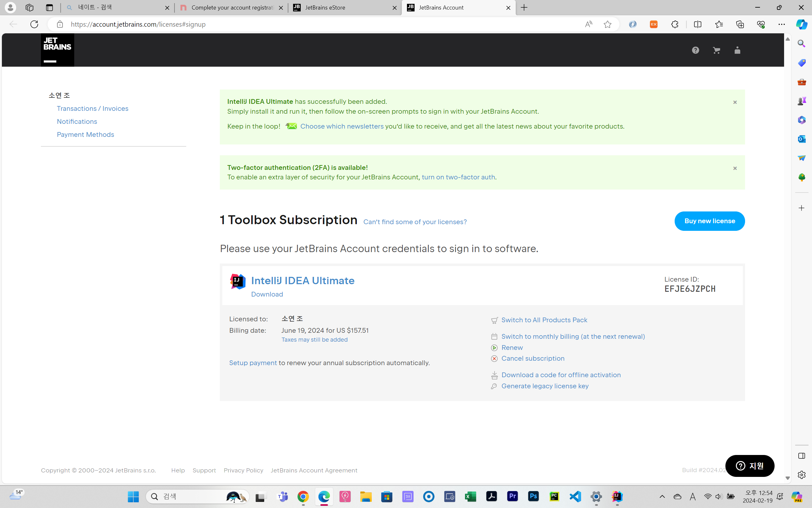The width and height of the screenshot is (812, 508).
Task: Show hidden system tray icons chevron
Action: click(x=662, y=497)
